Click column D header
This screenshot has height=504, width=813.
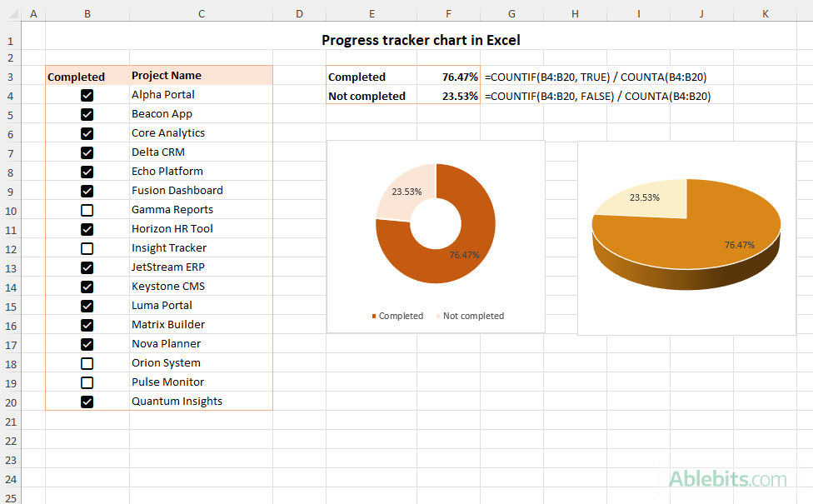(x=299, y=13)
